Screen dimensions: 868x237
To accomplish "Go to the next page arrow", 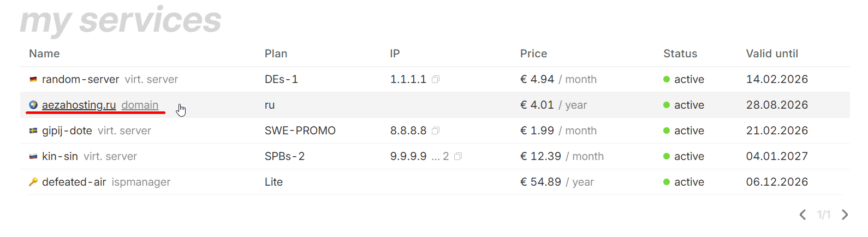I will pyautogui.click(x=845, y=215).
